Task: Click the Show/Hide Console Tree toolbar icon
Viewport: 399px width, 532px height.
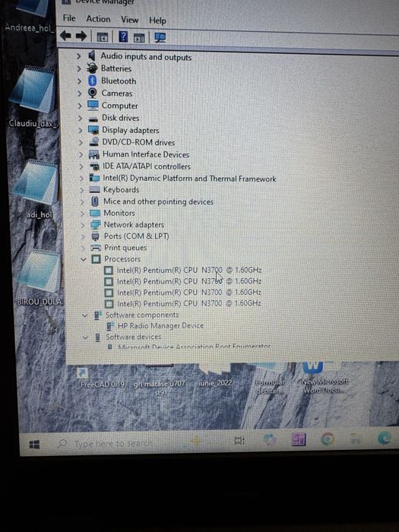Action: 102,36
